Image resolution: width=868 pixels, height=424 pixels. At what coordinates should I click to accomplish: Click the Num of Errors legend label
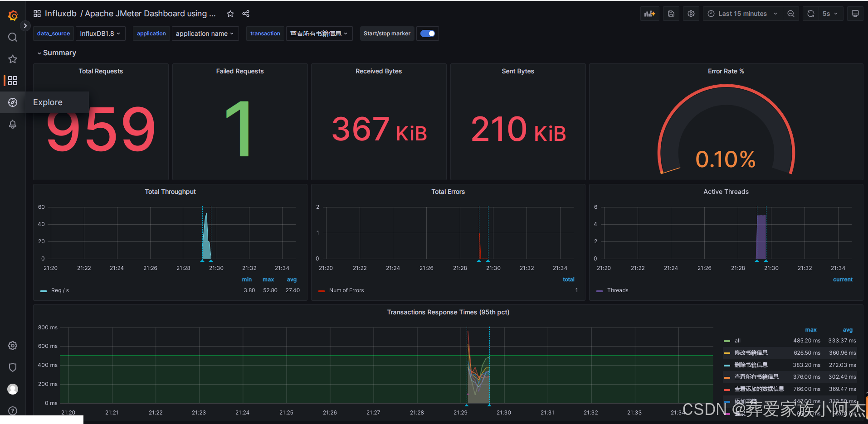(x=346, y=290)
